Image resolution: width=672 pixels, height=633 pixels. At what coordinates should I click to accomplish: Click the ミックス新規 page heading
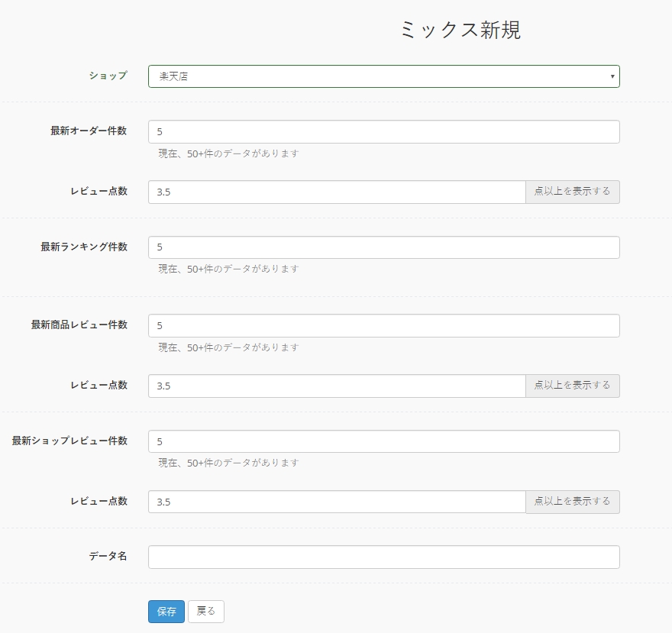(460, 30)
